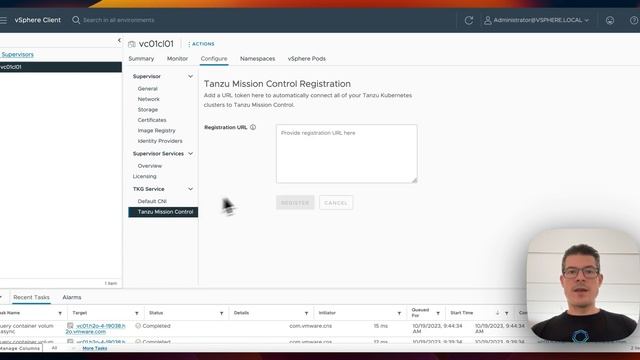Open the Administrator@VSPHERE.LOCAL user dropdown
This screenshot has height=360, width=640.
point(541,20)
